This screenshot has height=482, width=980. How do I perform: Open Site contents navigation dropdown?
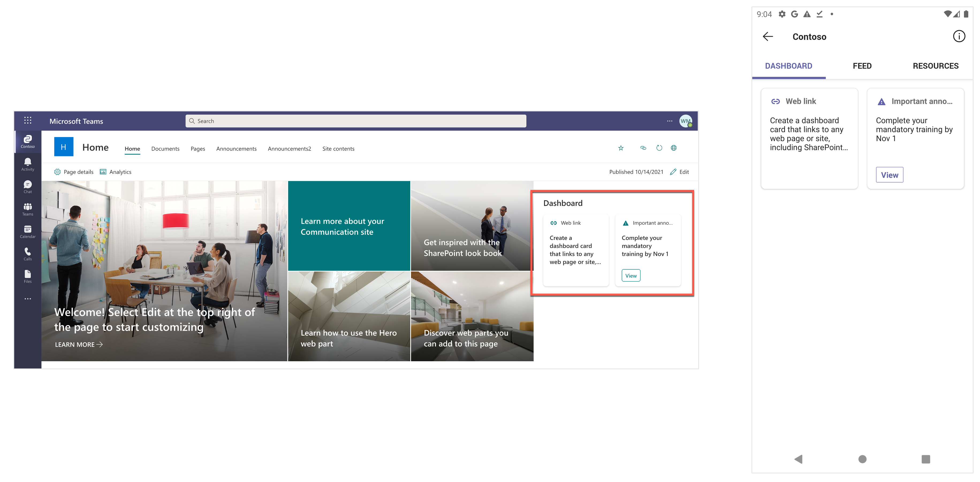pos(338,149)
